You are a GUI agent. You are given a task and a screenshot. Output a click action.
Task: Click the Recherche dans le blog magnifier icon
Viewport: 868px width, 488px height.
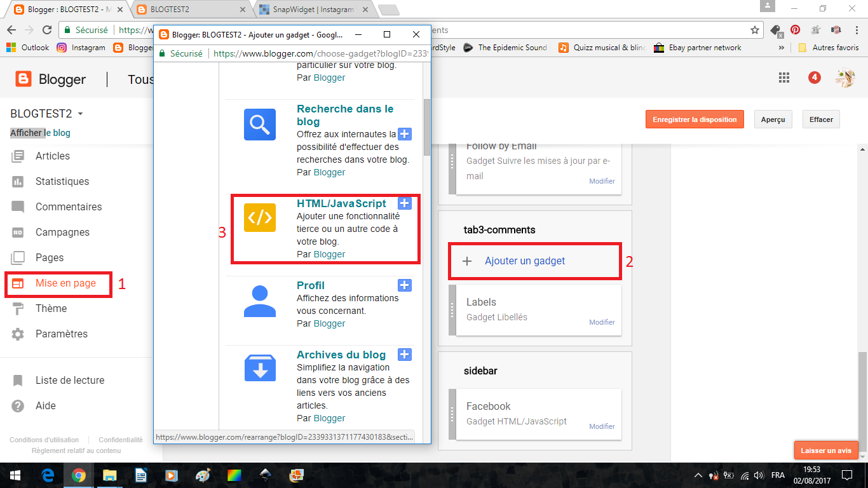coord(260,125)
